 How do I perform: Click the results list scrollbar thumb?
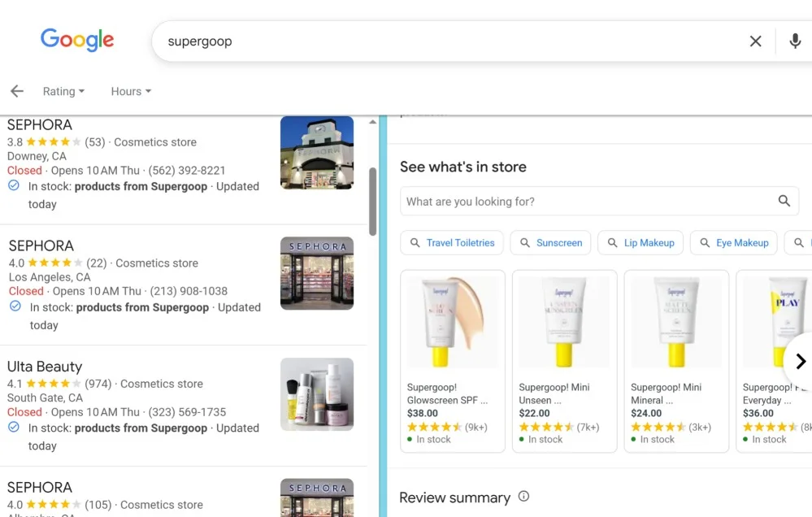point(373,202)
